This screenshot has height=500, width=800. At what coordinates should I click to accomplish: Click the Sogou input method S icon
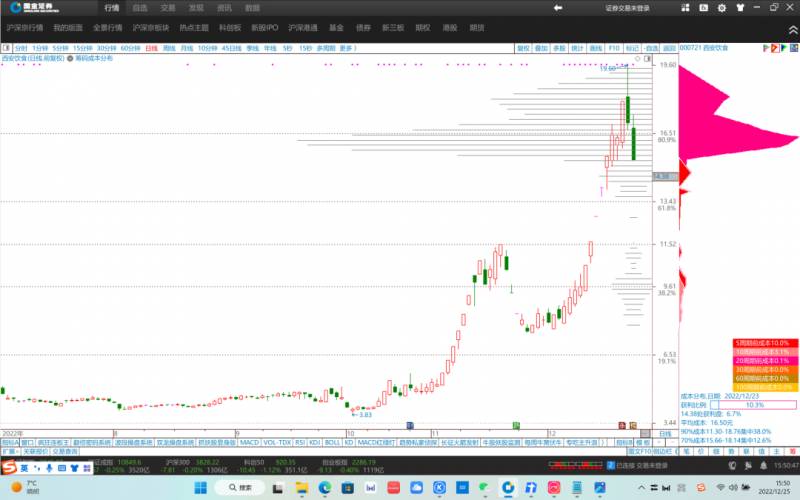9,467
